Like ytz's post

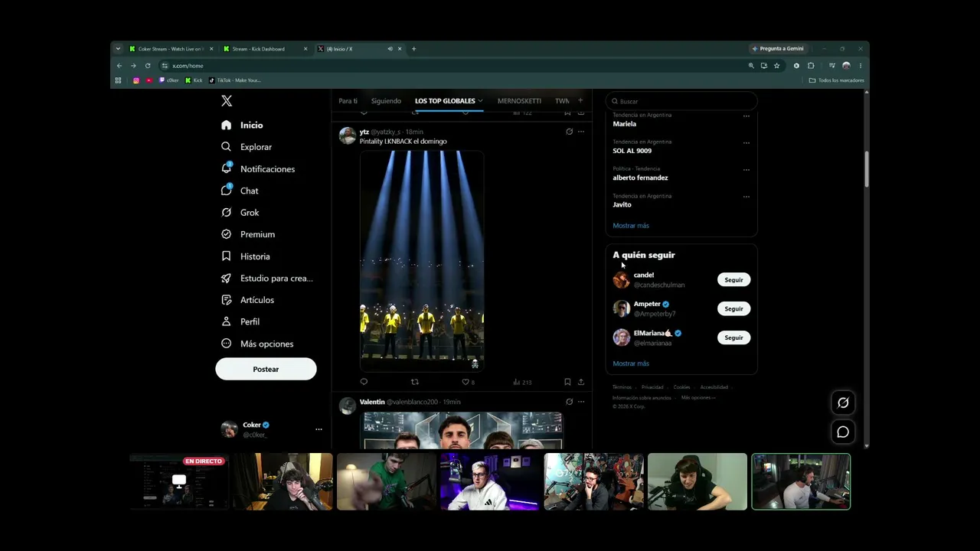pos(465,382)
